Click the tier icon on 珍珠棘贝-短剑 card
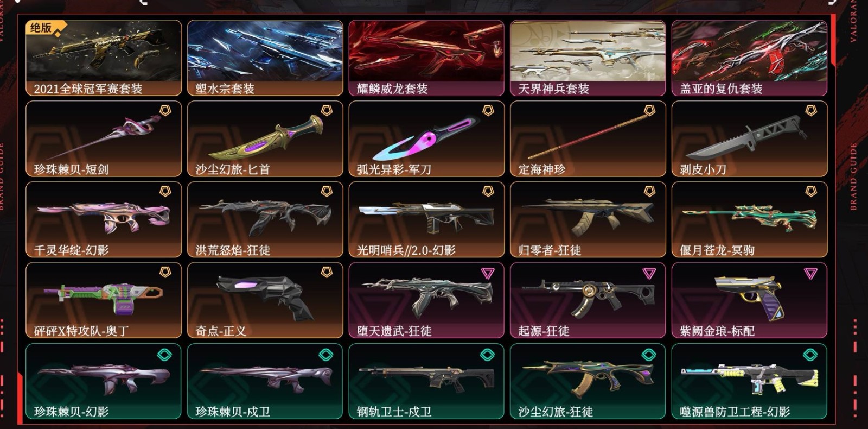Screen dimensions: 868x429 coord(165,111)
